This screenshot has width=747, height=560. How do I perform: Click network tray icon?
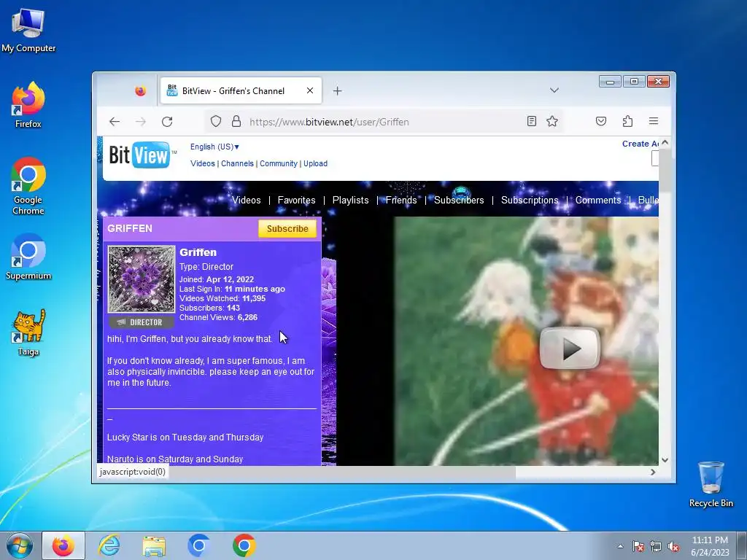coord(656,546)
